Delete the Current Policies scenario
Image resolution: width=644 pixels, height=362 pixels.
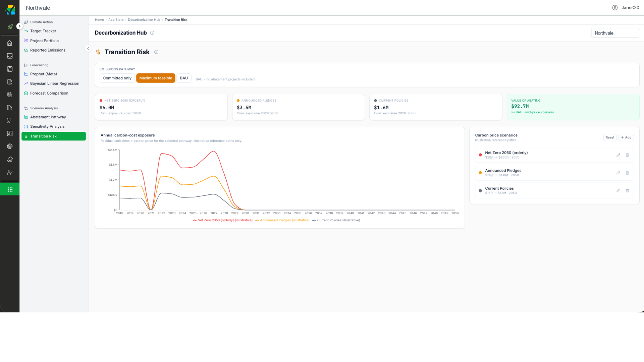627,190
